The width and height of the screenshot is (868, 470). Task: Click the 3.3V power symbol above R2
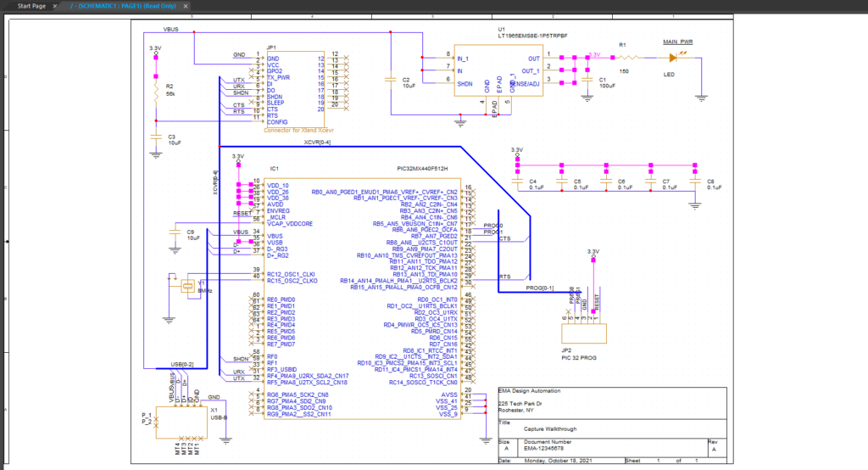(x=156, y=50)
